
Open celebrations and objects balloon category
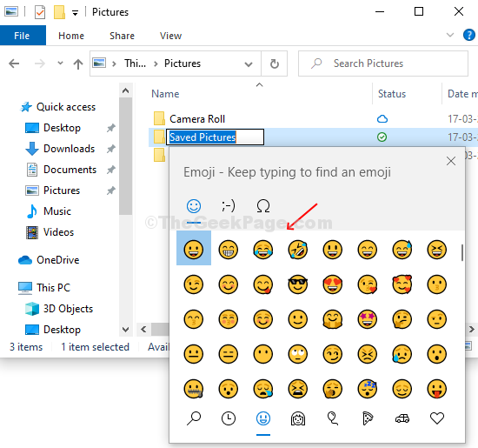[333, 418]
